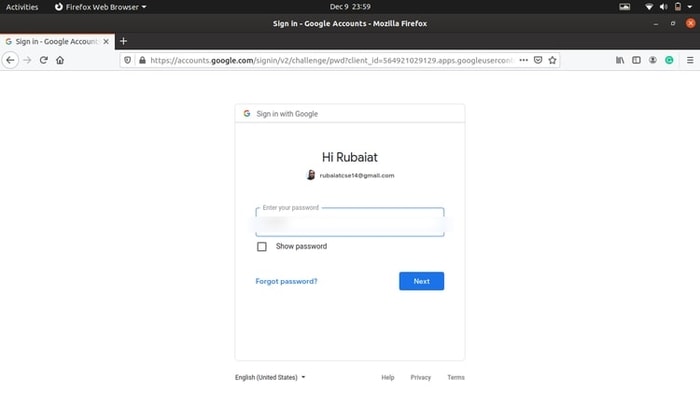Click the Google G logo in the sign-in card

247,113
